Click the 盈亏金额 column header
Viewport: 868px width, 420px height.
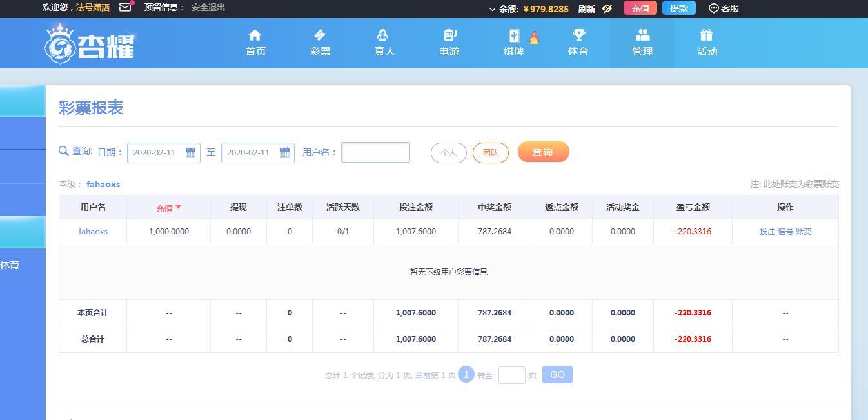click(x=693, y=207)
